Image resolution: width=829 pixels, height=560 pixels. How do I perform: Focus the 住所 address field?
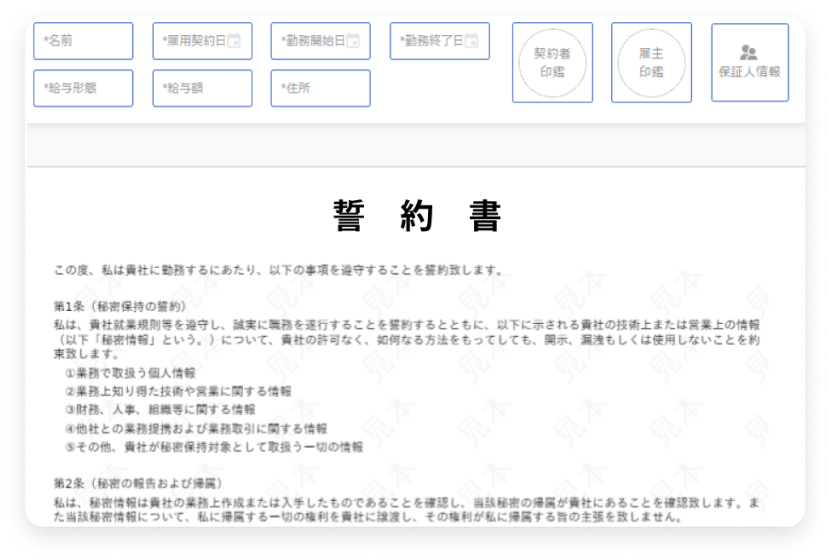(320, 88)
